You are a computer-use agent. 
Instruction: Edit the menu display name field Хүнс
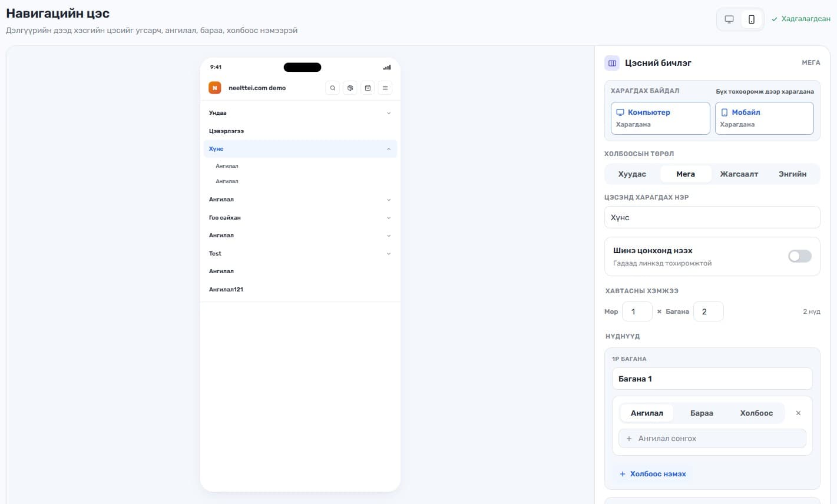[x=712, y=217]
